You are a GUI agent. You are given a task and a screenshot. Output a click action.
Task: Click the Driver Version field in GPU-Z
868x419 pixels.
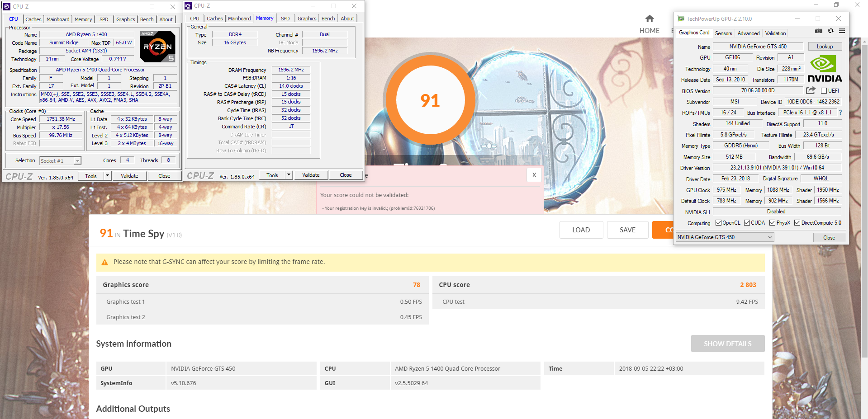777,168
